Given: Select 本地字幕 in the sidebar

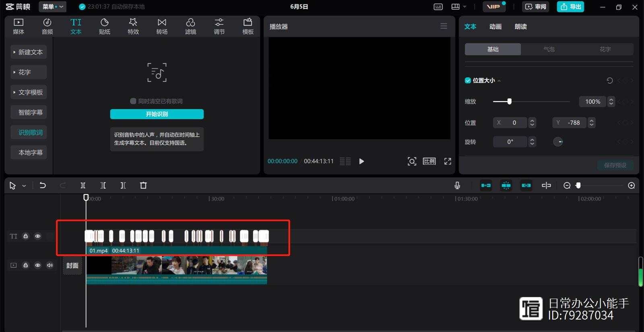Looking at the screenshot, I should 29,153.
